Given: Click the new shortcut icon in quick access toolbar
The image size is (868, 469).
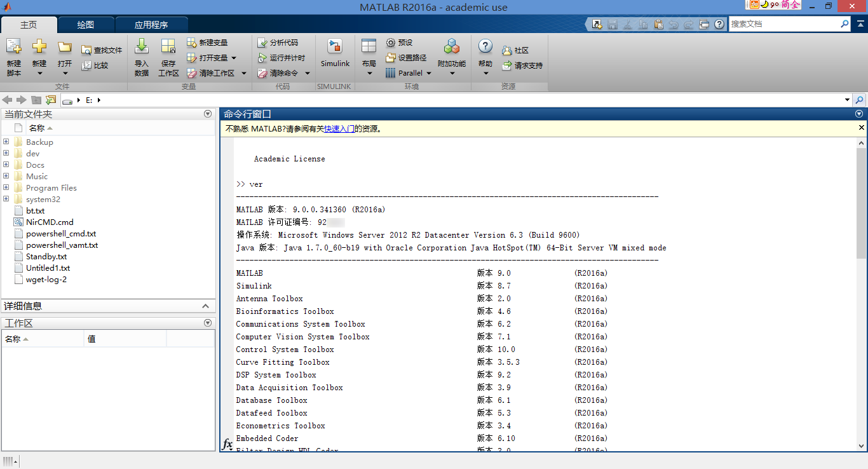Looking at the screenshot, I should 597,24.
